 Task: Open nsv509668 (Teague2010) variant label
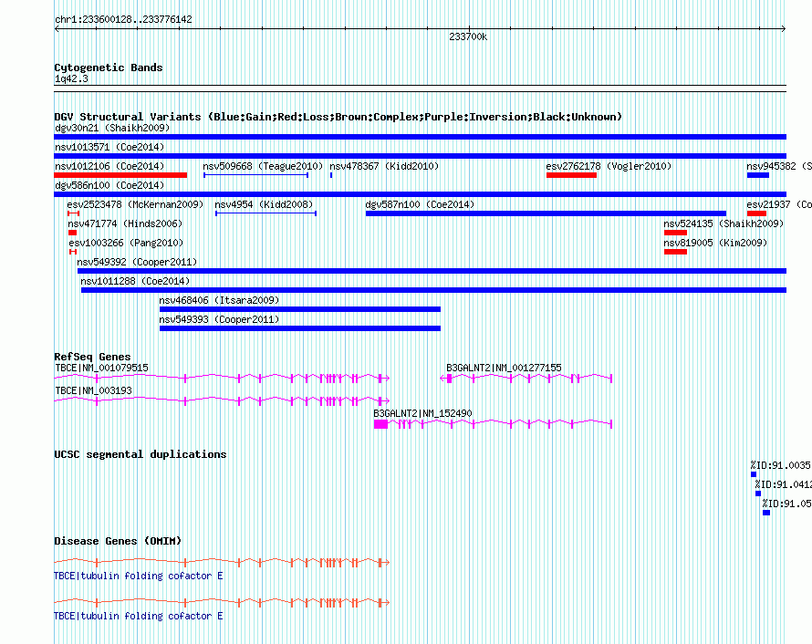pyautogui.click(x=263, y=166)
